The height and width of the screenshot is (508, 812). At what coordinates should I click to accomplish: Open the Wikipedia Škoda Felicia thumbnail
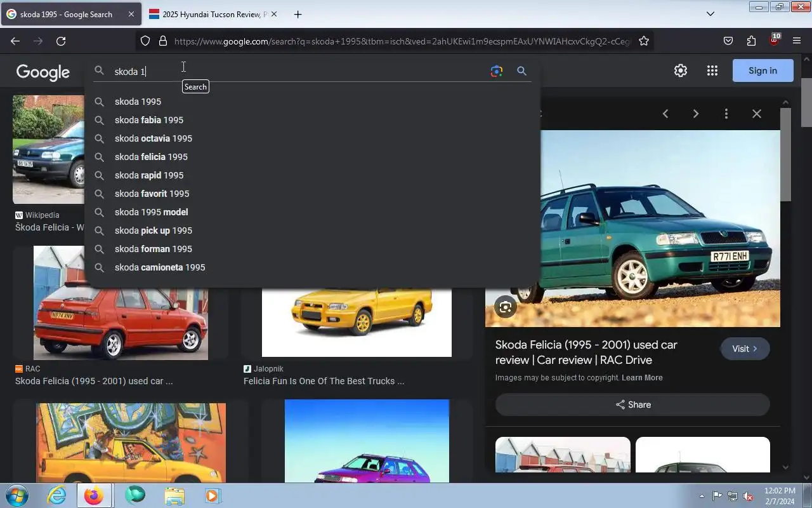pos(48,149)
